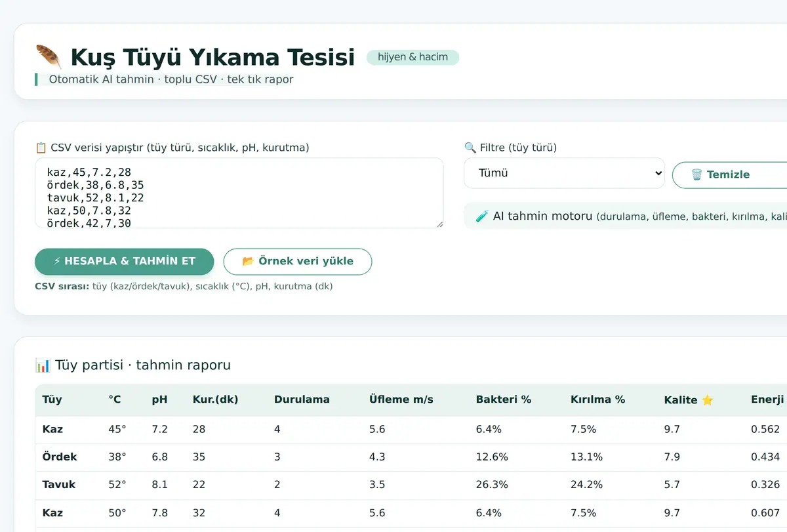787x532 pixels.
Task: Click the 0.434 energy value
Action: coord(765,457)
